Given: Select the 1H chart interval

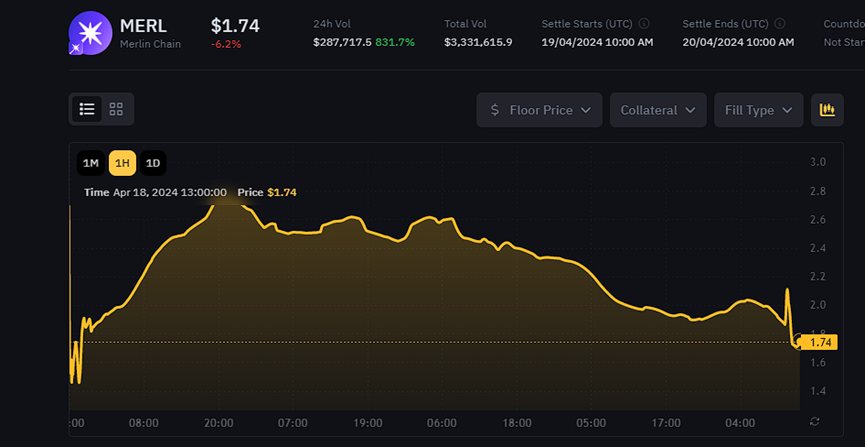Looking at the screenshot, I should [x=122, y=163].
